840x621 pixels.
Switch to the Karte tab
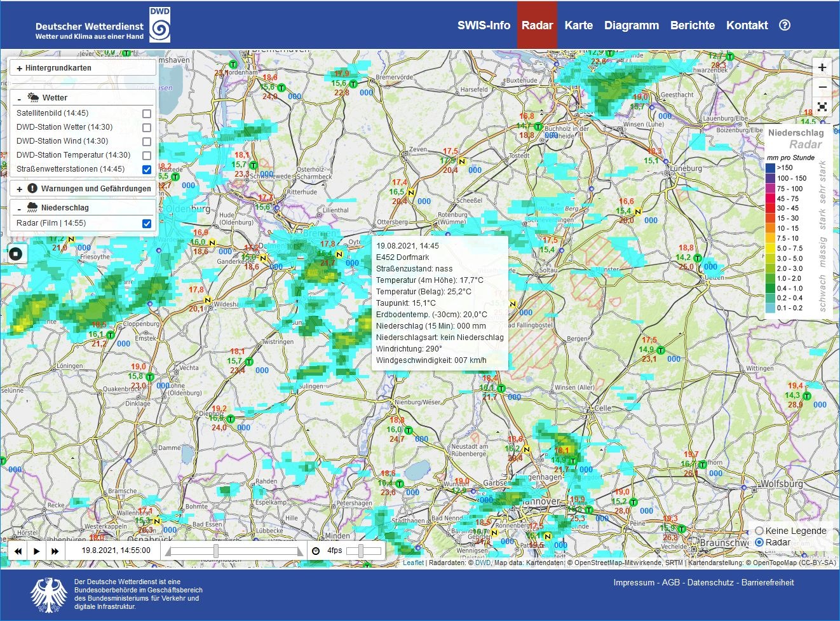[578, 25]
